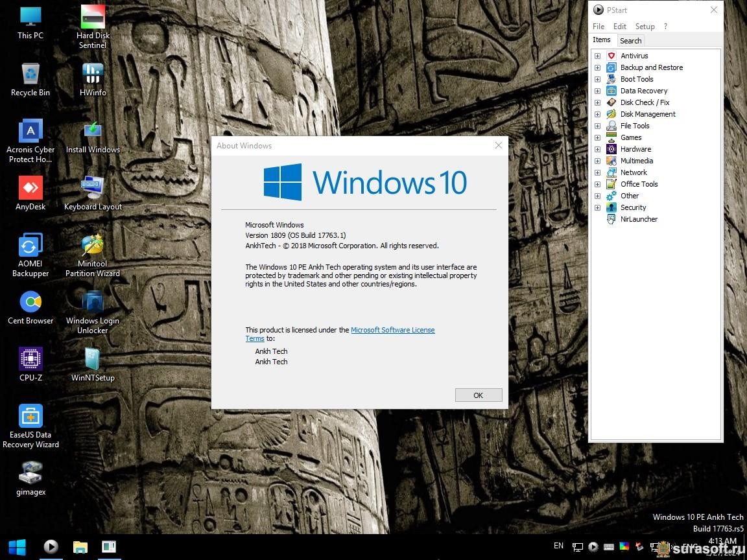Open the Windows Start menu

pos(17,546)
